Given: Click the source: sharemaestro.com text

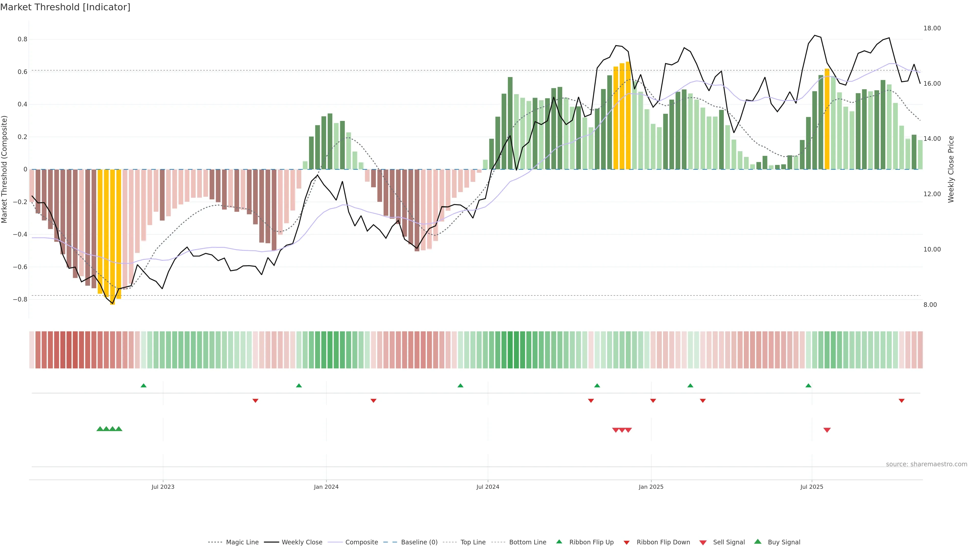Looking at the screenshot, I should 926,464.
